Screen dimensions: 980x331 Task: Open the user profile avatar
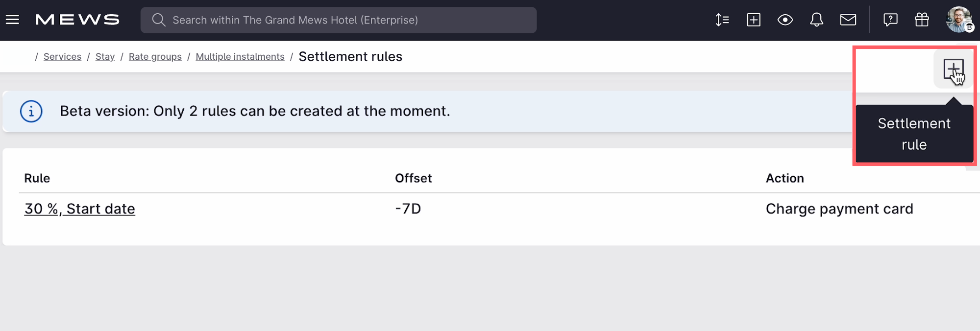point(959,20)
